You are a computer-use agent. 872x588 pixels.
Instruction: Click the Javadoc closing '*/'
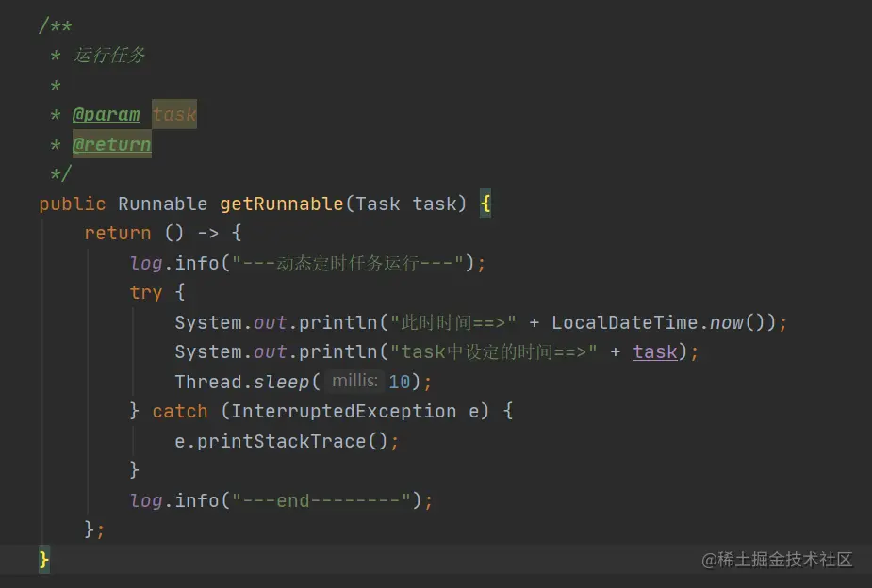coord(60,174)
